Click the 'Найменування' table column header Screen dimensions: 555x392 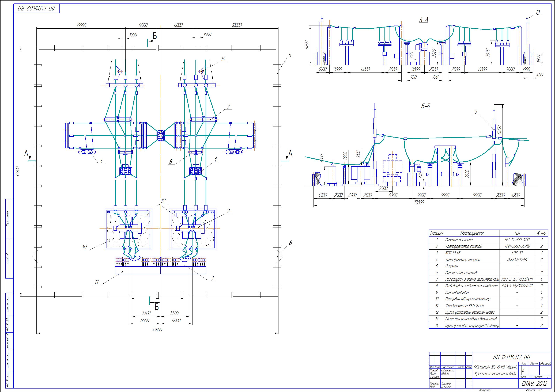tap(472, 233)
